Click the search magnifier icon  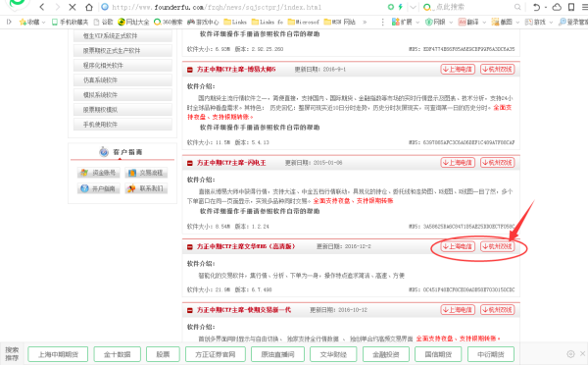point(517,7)
